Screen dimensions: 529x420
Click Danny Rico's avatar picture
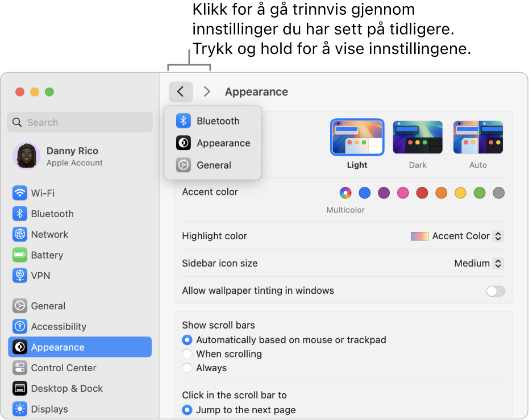(26, 156)
